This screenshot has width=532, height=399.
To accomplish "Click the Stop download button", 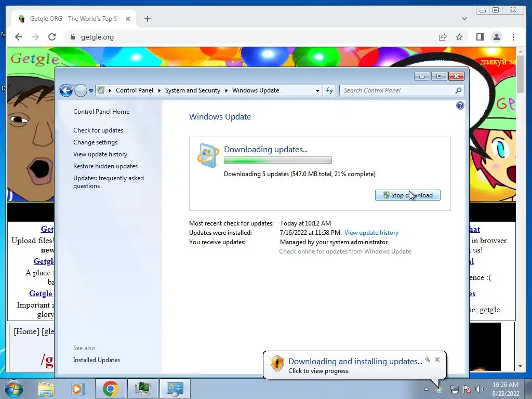I will click(x=407, y=195).
